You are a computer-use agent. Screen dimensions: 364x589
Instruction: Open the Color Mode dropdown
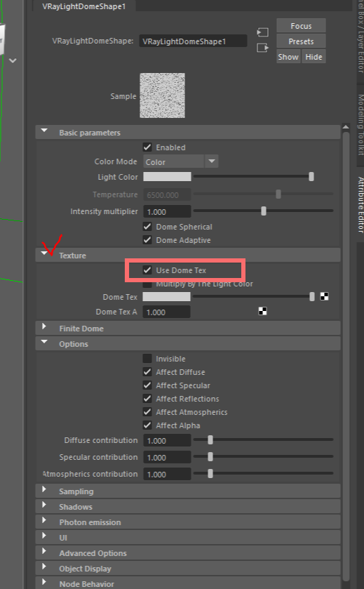pyautogui.click(x=180, y=161)
